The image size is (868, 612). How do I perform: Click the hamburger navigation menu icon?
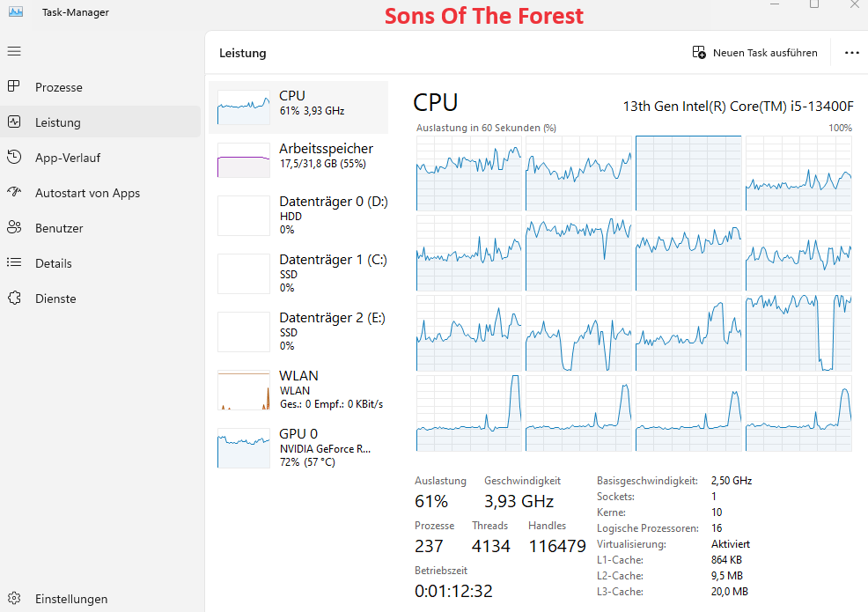click(x=14, y=51)
